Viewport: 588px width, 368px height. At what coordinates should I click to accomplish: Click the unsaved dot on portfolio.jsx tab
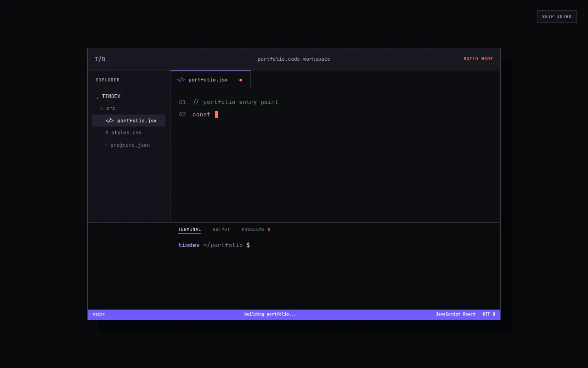click(x=241, y=80)
